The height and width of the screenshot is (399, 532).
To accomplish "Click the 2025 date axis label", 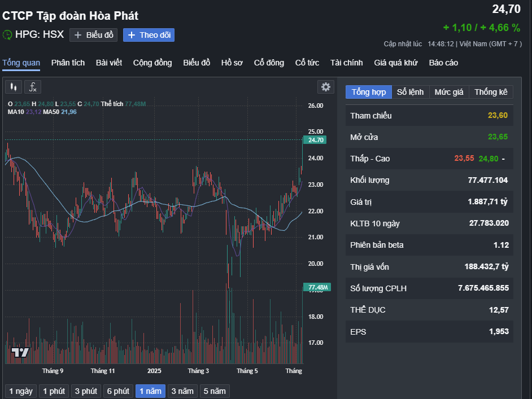I will pos(154,371).
